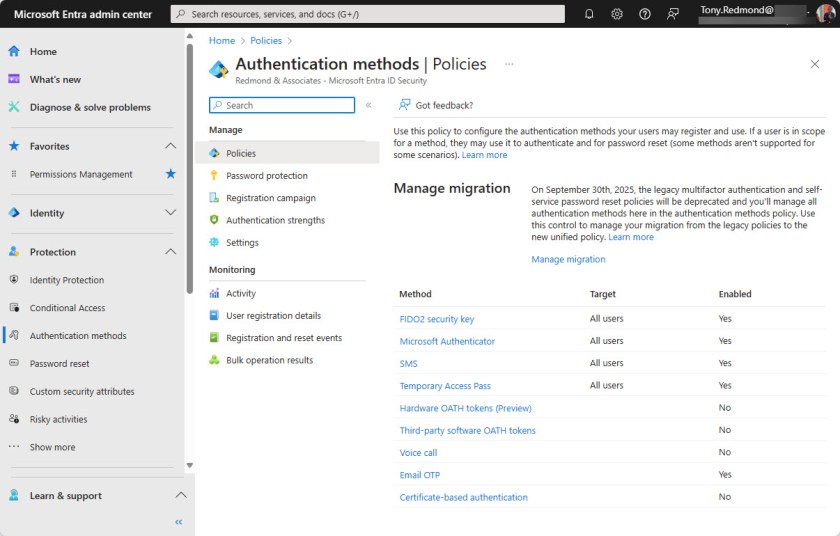Viewport: 840px width, 536px height.
Task: Open the Temporary Access Pass method
Action: pos(445,386)
